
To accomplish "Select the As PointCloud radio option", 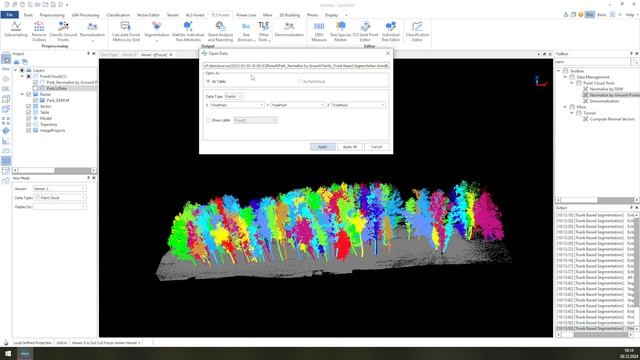I will point(299,81).
